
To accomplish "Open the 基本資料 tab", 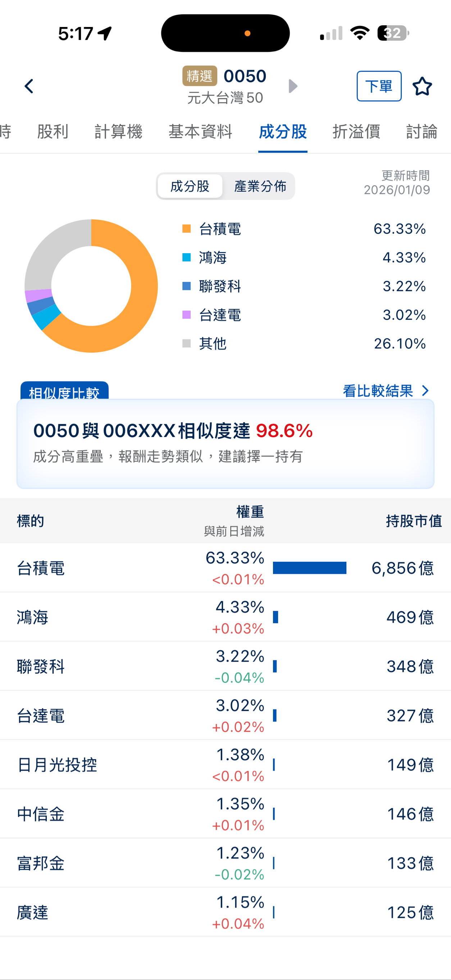I will [200, 132].
